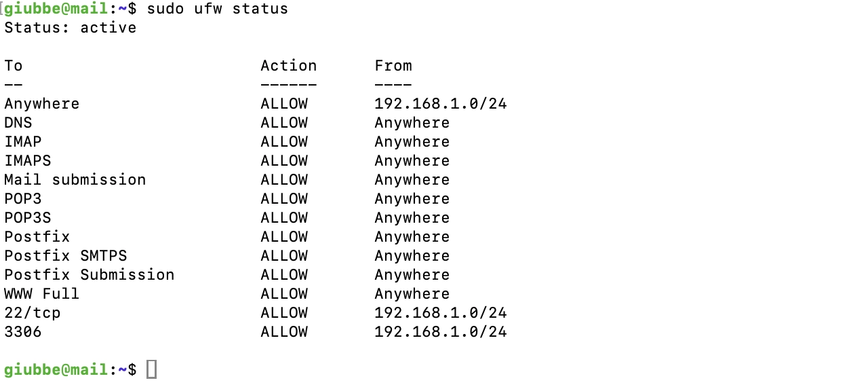This screenshot has height=387, width=868.
Task: Click the "sudo ufw status" command text
Action: (217, 9)
